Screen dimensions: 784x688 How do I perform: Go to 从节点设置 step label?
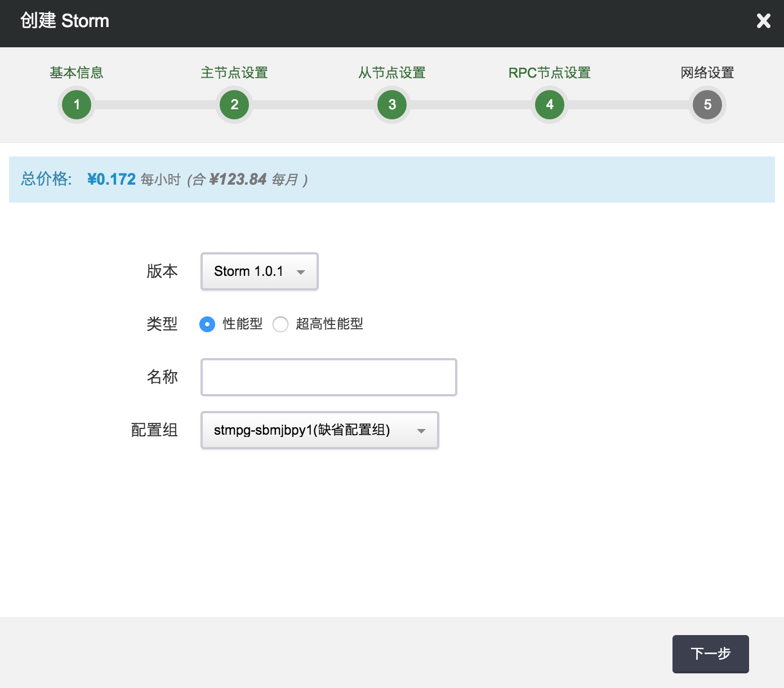tap(392, 73)
